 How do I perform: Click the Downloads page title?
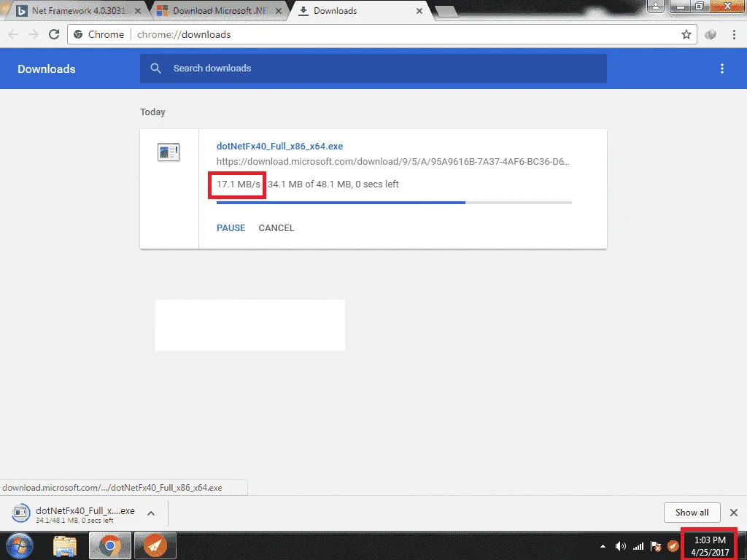[47, 69]
